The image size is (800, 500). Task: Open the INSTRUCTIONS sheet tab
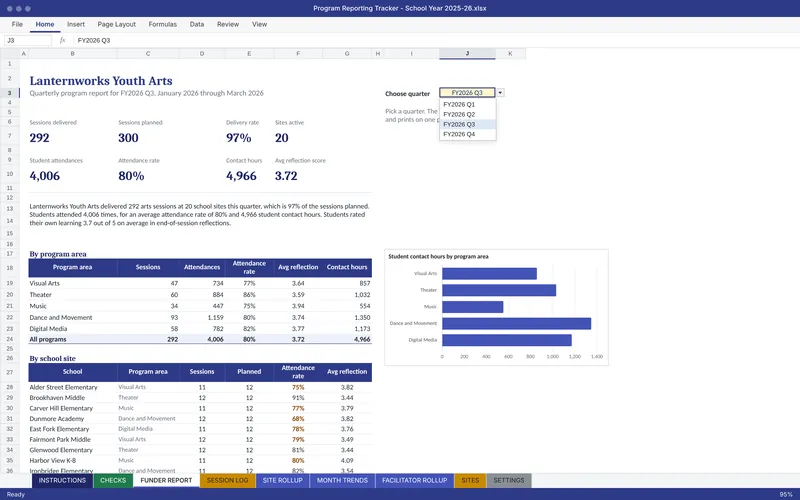pos(62,481)
